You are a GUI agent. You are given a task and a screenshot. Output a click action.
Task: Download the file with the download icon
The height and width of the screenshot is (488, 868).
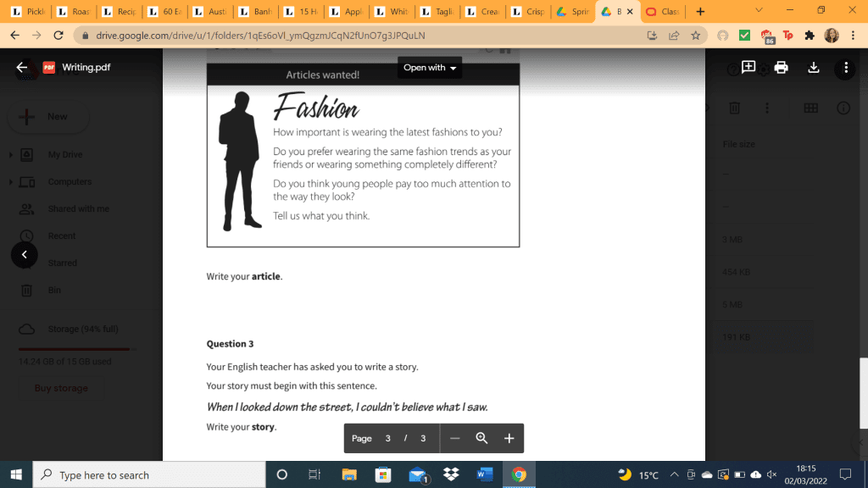click(814, 68)
